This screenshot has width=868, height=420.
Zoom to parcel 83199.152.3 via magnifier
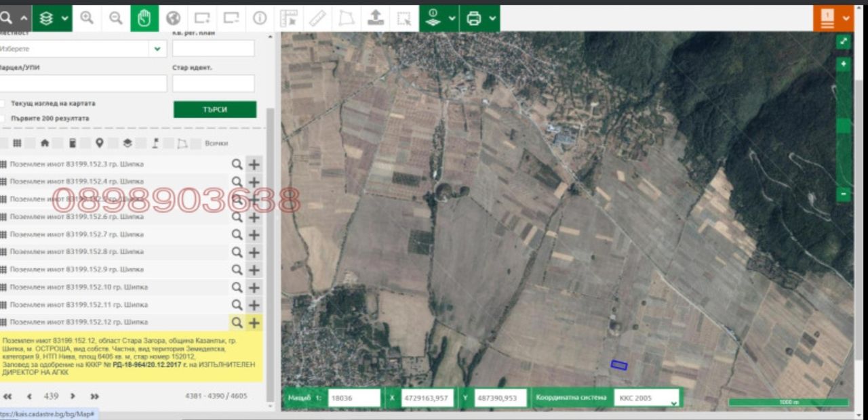click(x=237, y=164)
